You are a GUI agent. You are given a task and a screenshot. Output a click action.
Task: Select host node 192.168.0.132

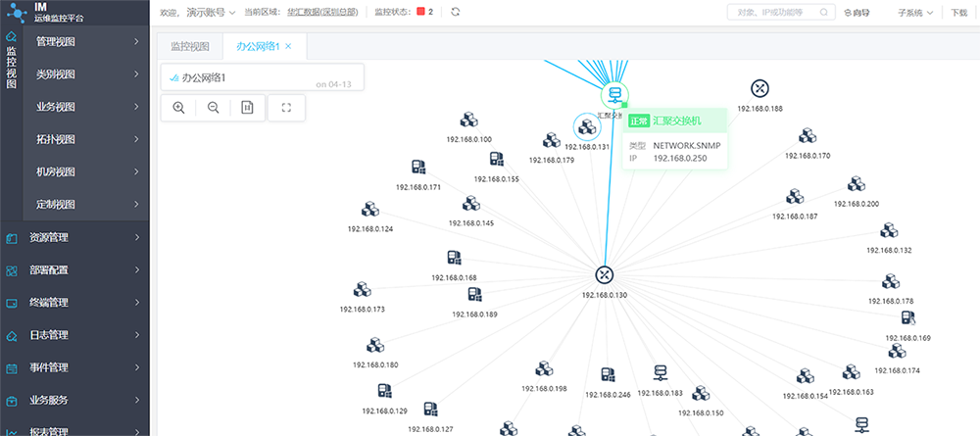pos(889,230)
